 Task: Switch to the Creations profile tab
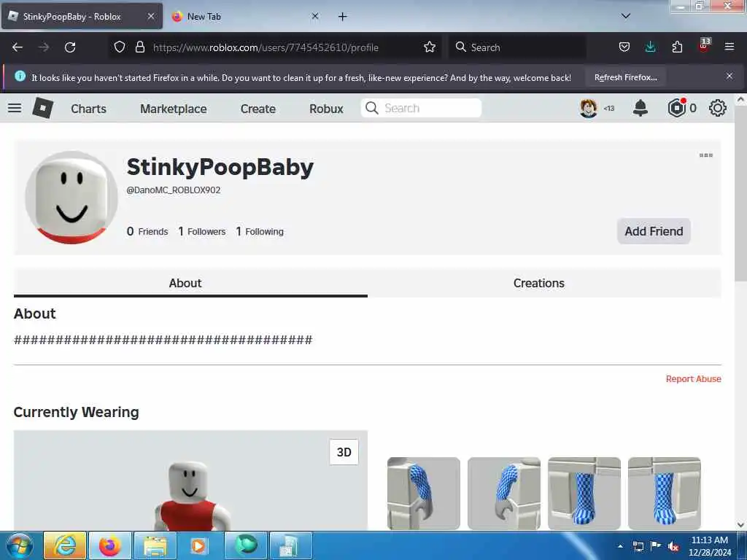point(539,283)
